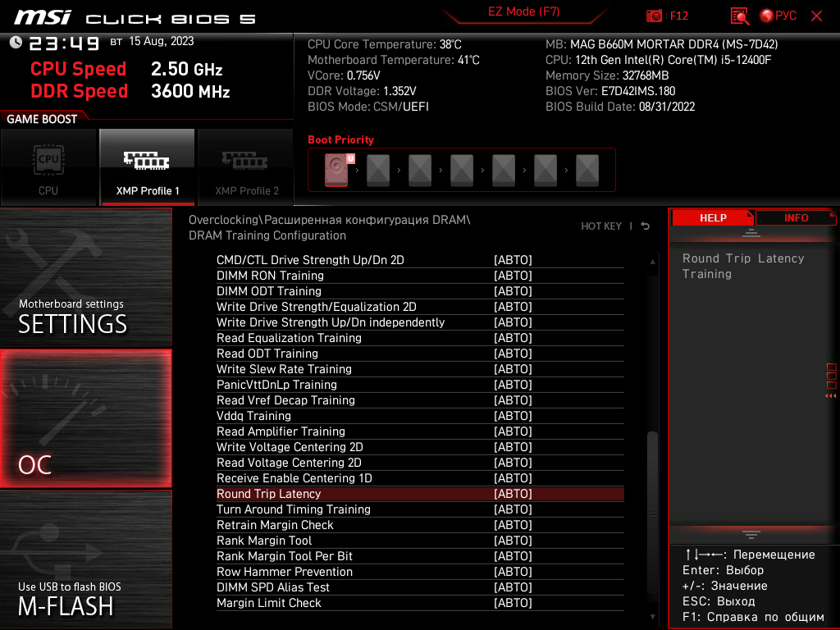Click the first boot priority disk device
The height and width of the screenshot is (630, 840).
336,170
